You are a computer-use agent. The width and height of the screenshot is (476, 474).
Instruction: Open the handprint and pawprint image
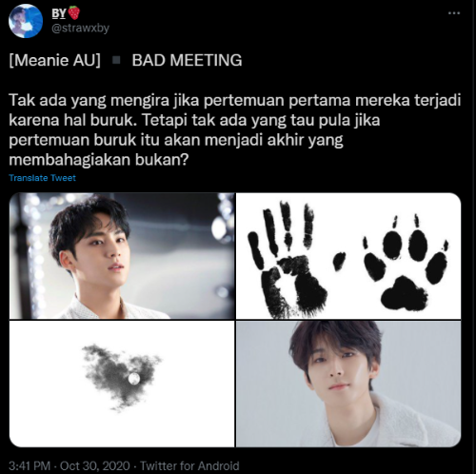[348, 256]
